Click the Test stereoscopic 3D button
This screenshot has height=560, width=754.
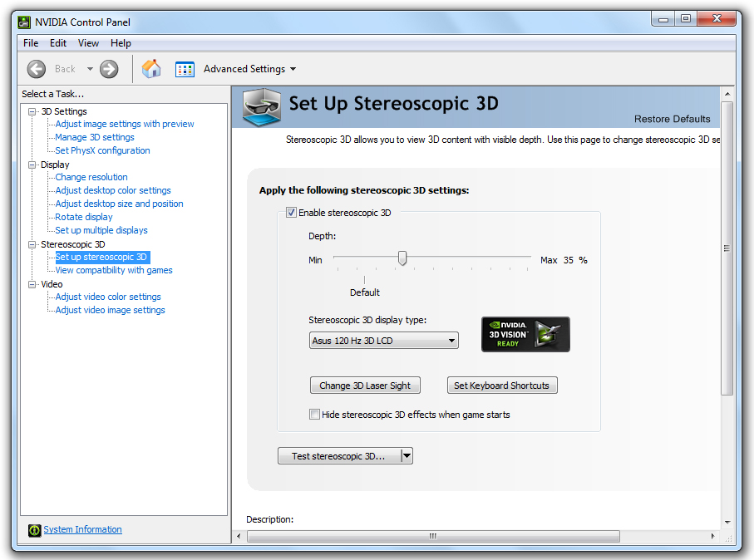click(x=339, y=455)
